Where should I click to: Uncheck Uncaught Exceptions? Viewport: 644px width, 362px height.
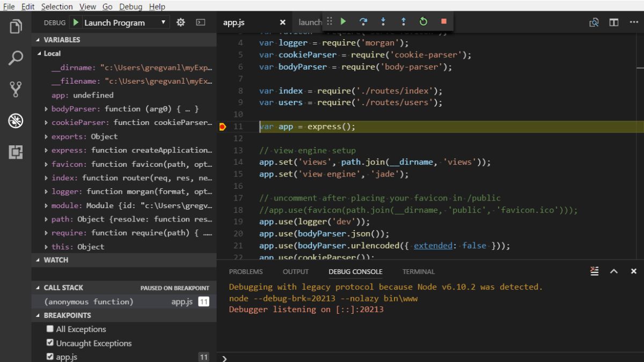click(50, 343)
